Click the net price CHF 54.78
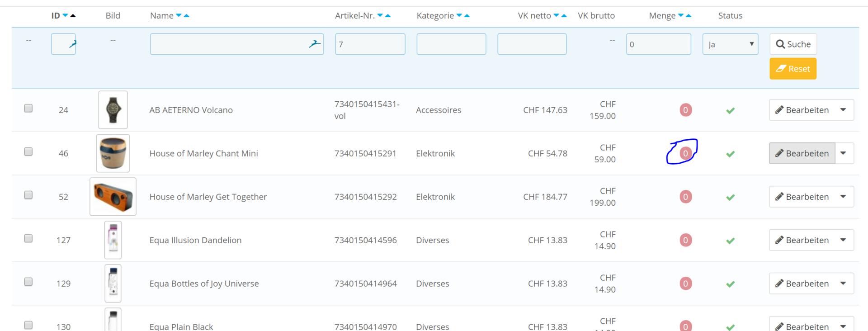 click(x=547, y=153)
